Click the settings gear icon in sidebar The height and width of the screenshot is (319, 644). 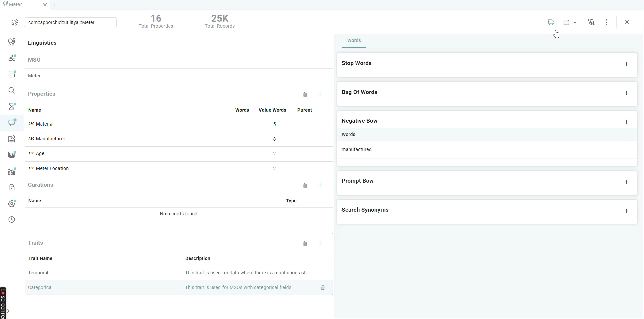point(12,204)
